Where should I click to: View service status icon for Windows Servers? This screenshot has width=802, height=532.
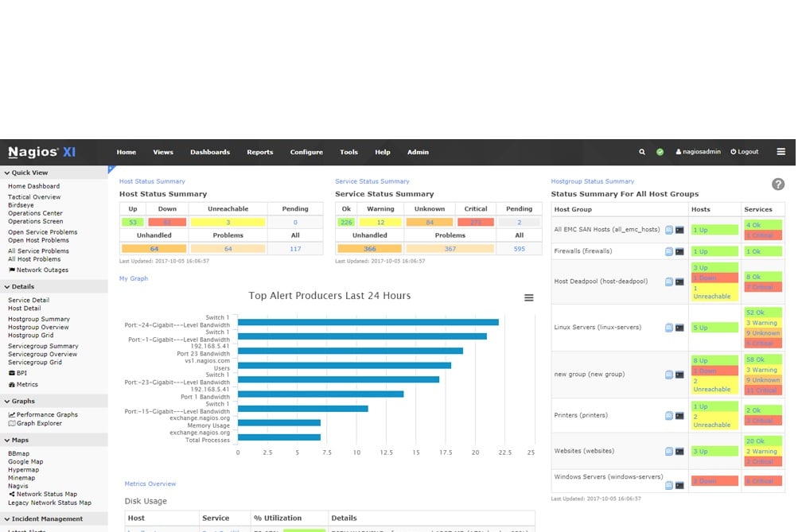668,485
